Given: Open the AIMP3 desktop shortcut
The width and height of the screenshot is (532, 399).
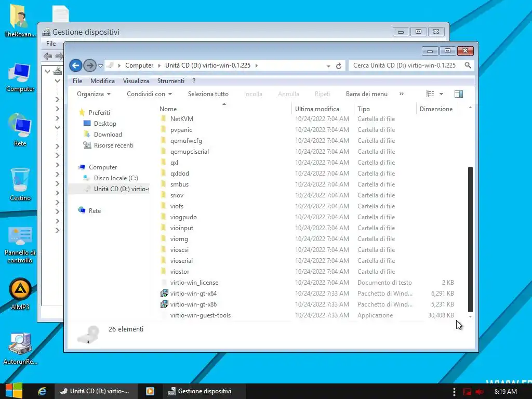Looking at the screenshot, I should click(x=20, y=294).
